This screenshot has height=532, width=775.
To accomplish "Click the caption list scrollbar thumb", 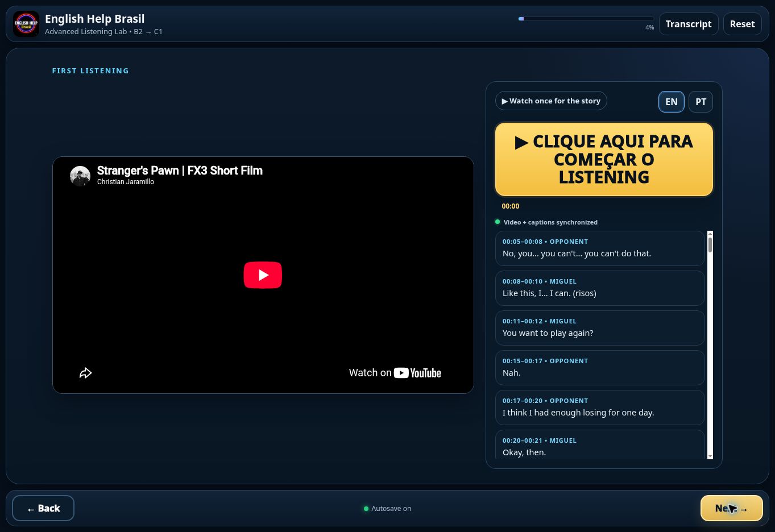I will tap(710, 244).
